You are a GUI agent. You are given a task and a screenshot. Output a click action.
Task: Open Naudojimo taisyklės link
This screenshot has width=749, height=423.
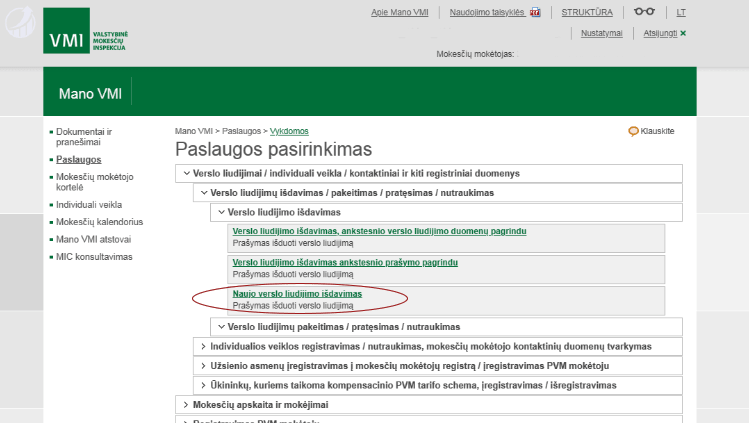coord(487,12)
